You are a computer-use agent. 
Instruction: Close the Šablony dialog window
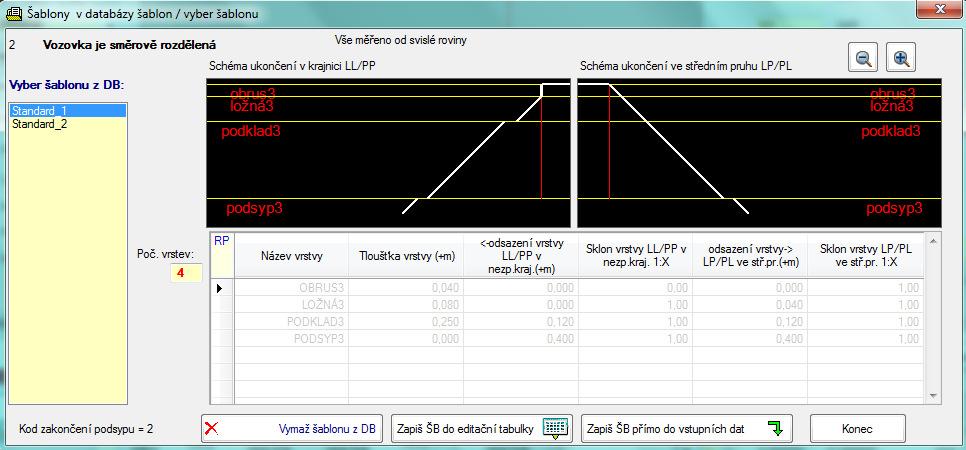(x=941, y=10)
